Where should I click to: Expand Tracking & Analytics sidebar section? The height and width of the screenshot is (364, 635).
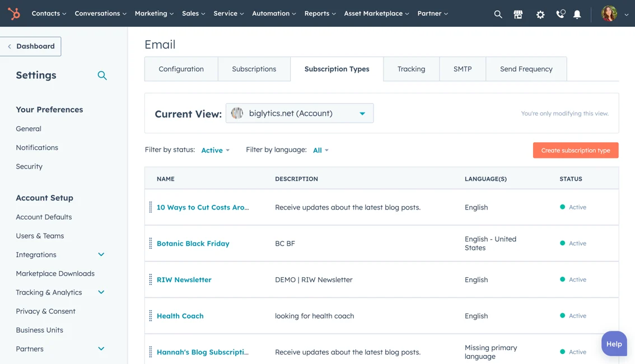click(101, 292)
